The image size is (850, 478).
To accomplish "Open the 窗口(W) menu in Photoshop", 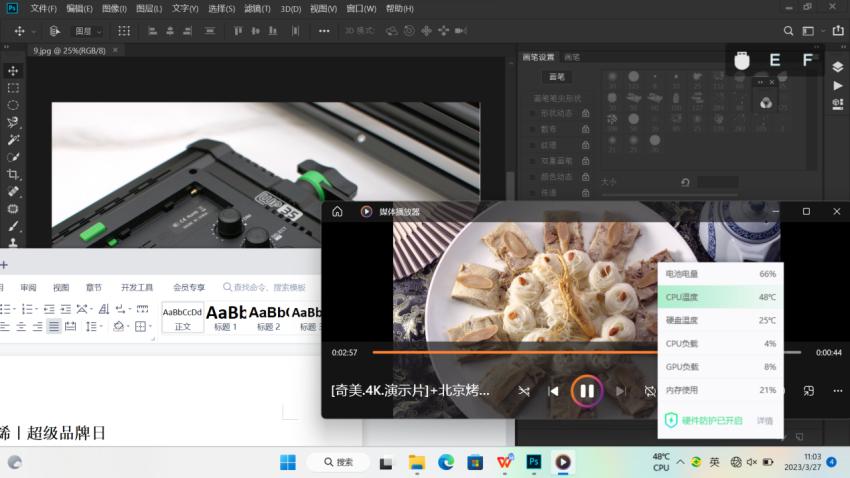I will tap(361, 9).
